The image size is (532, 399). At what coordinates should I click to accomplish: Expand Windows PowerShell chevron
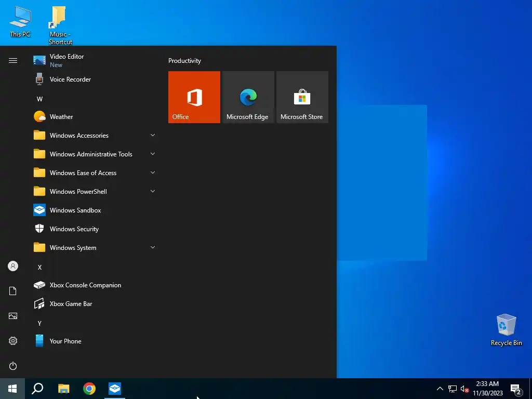point(153,191)
